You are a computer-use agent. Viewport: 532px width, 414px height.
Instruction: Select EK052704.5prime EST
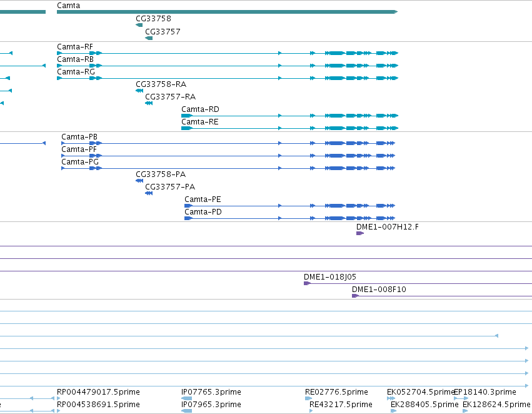421,392
